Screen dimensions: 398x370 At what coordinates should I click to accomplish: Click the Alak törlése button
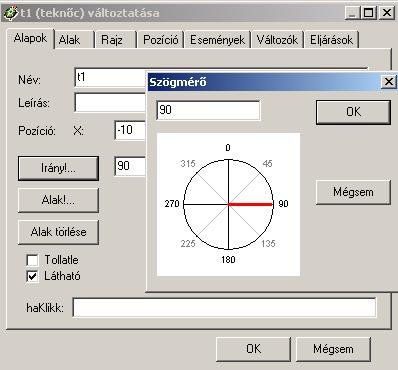pyautogui.click(x=58, y=232)
